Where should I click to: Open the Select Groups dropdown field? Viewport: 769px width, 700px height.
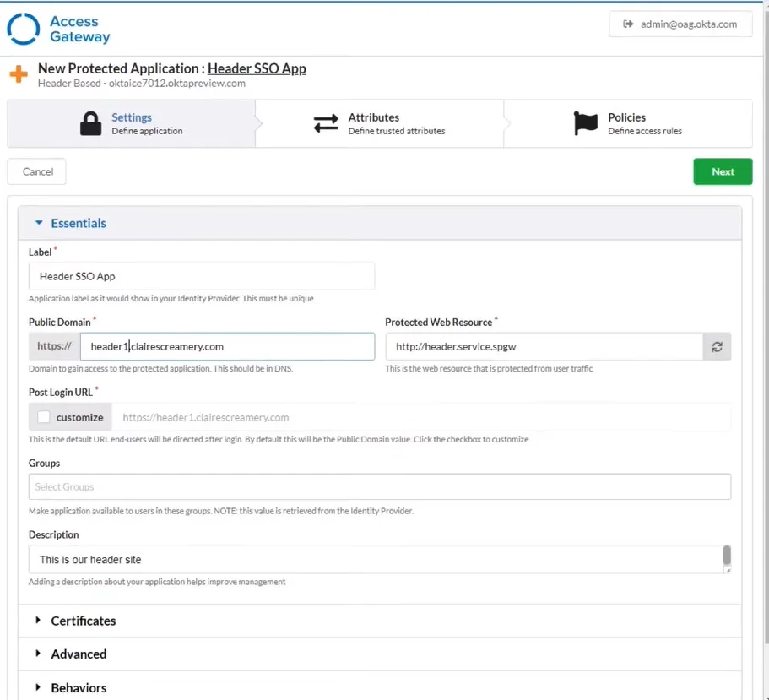pos(380,486)
